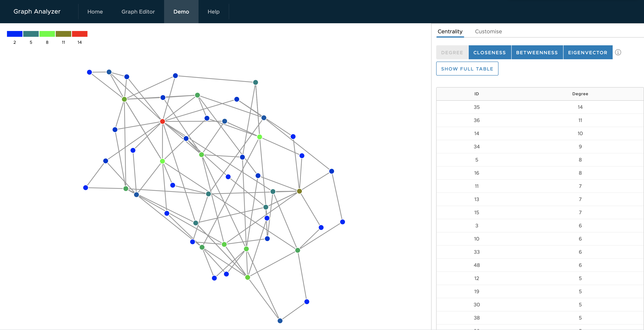Click the blue legend swatch labeled 2
The width and height of the screenshot is (644, 330).
click(15, 34)
